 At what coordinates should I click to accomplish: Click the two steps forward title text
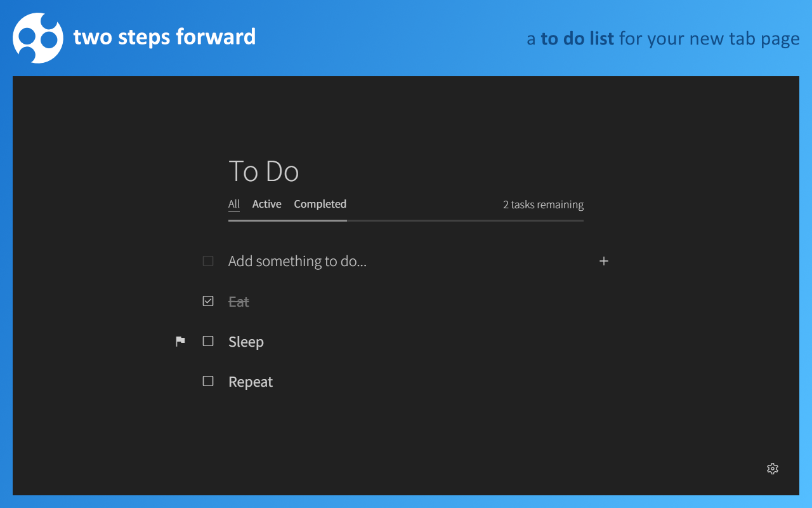[x=165, y=37]
